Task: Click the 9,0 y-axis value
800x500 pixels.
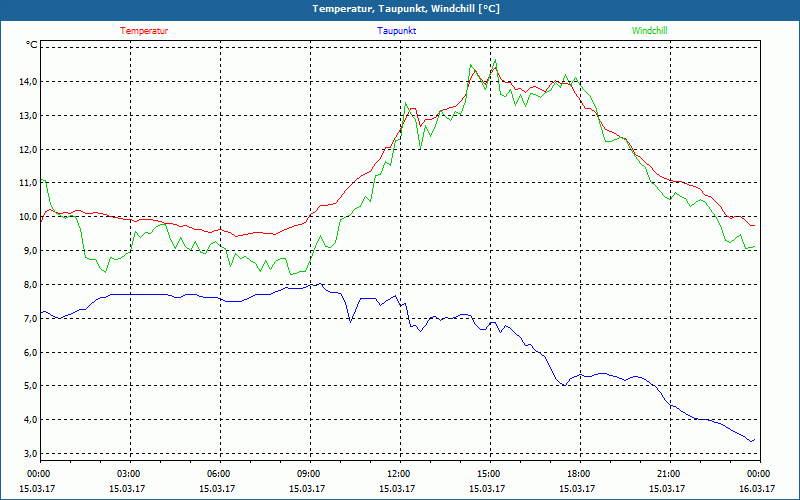Action: click(31, 251)
